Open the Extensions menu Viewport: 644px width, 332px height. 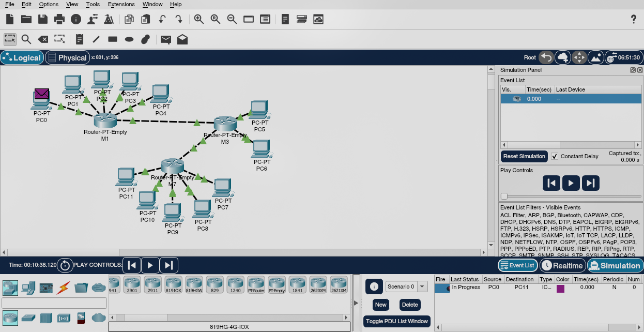point(121,4)
